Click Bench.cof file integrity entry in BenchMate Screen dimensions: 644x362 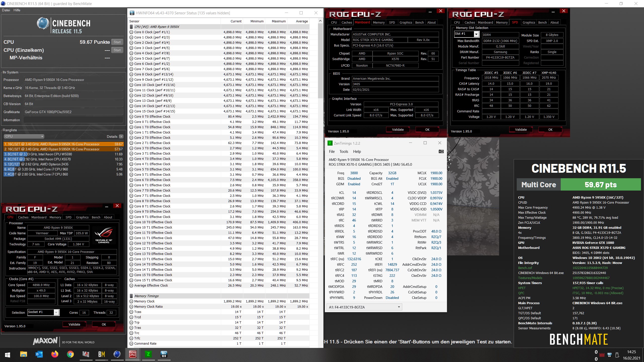(x=525, y=268)
